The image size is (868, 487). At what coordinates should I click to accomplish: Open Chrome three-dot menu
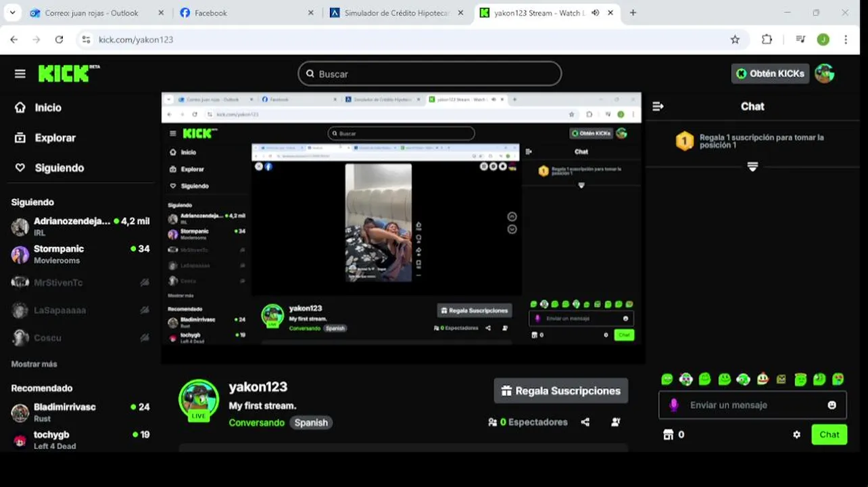pos(846,40)
